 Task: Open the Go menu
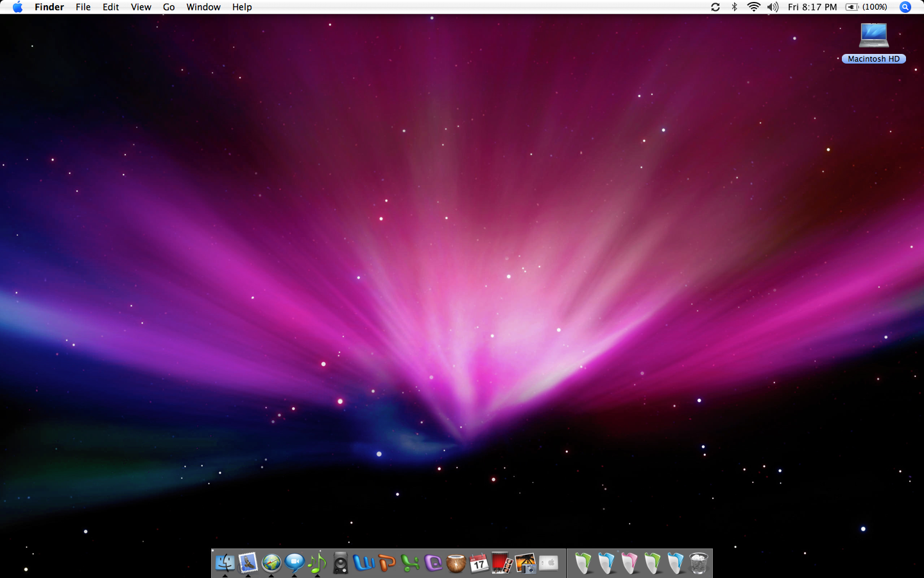tap(169, 7)
